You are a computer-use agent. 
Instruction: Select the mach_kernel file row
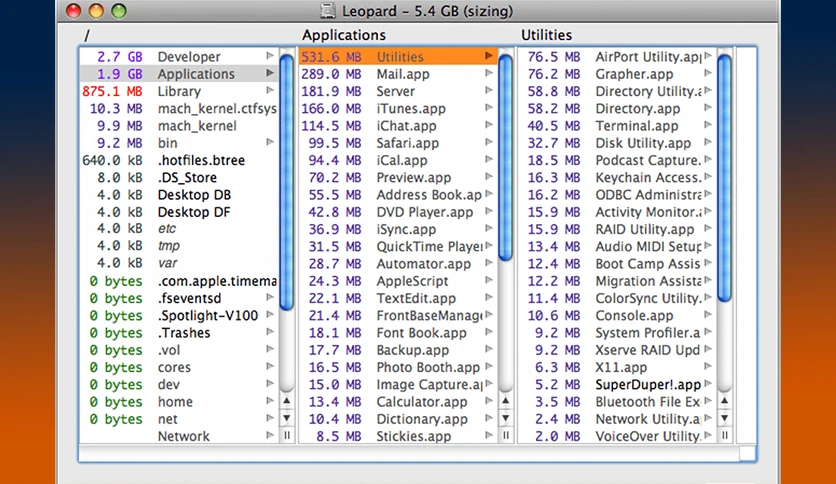(x=179, y=126)
